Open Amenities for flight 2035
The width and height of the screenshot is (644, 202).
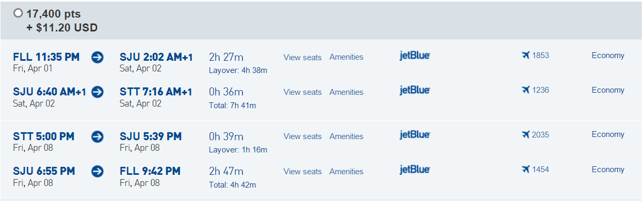[x=346, y=136]
